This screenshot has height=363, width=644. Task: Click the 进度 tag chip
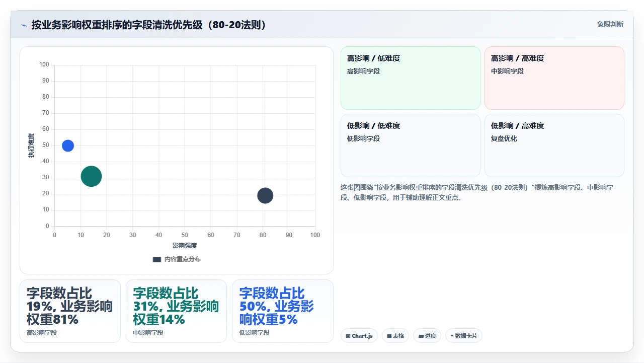pyautogui.click(x=427, y=336)
